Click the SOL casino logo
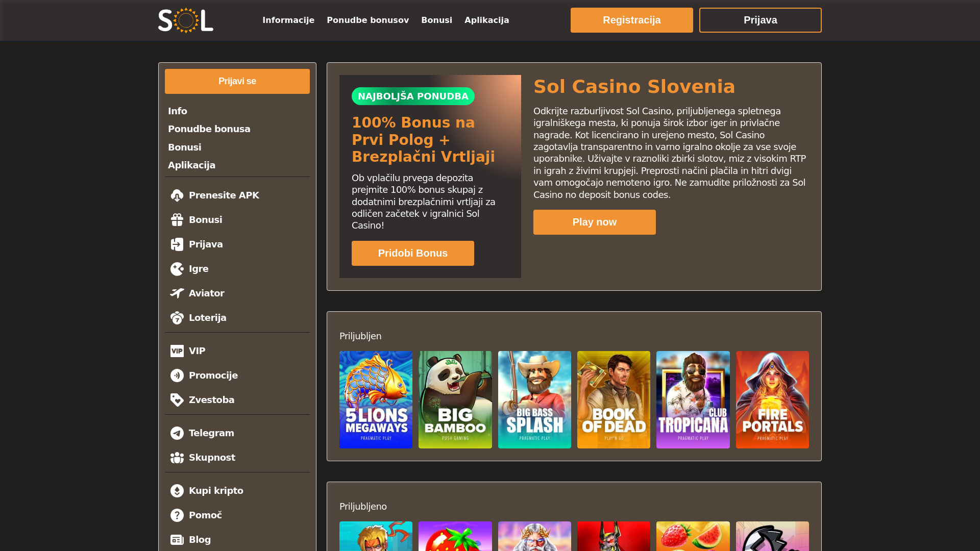Image resolution: width=980 pixels, height=551 pixels. coord(186,20)
